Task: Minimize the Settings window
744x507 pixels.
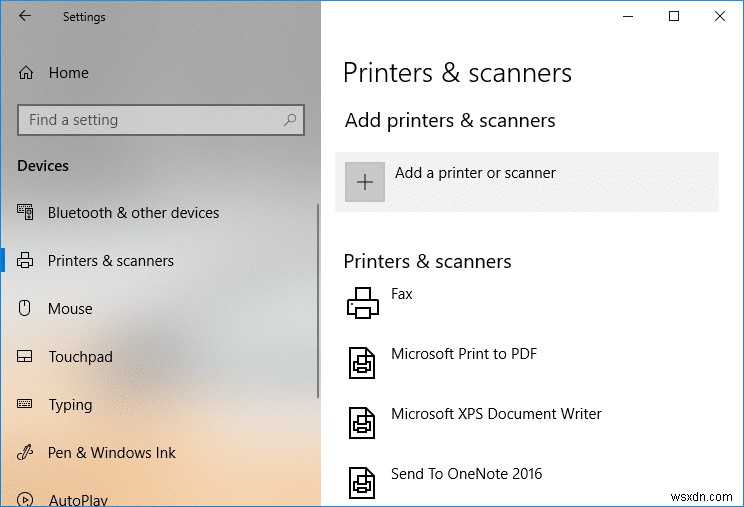Action: coord(628,16)
